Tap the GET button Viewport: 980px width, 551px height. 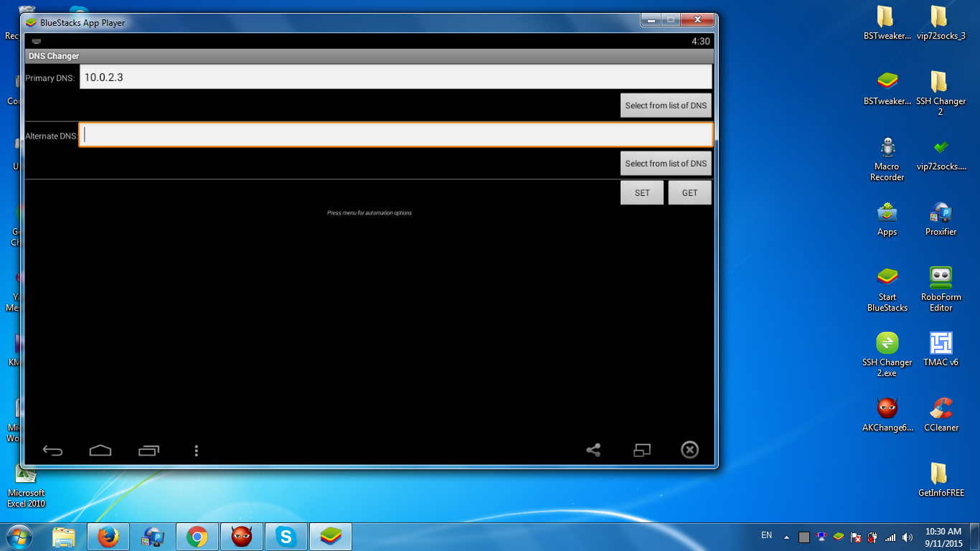coord(689,192)
